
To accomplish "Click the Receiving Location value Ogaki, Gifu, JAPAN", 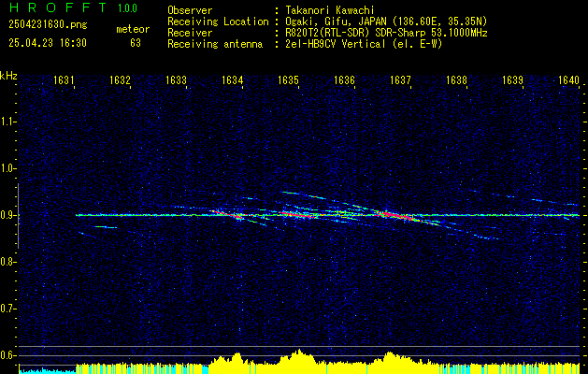I will tap(336, 22).
